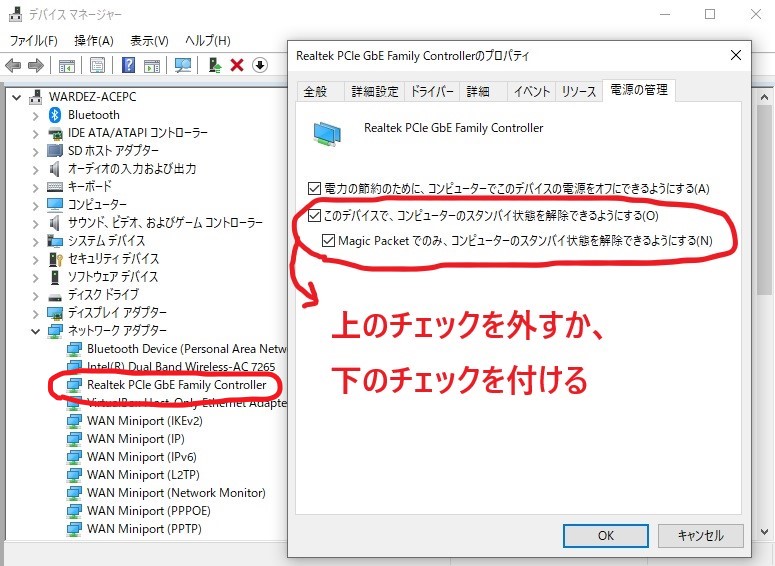Switch to the イベント tab
This screenshot has height=566, width=775.
point(531,92)
